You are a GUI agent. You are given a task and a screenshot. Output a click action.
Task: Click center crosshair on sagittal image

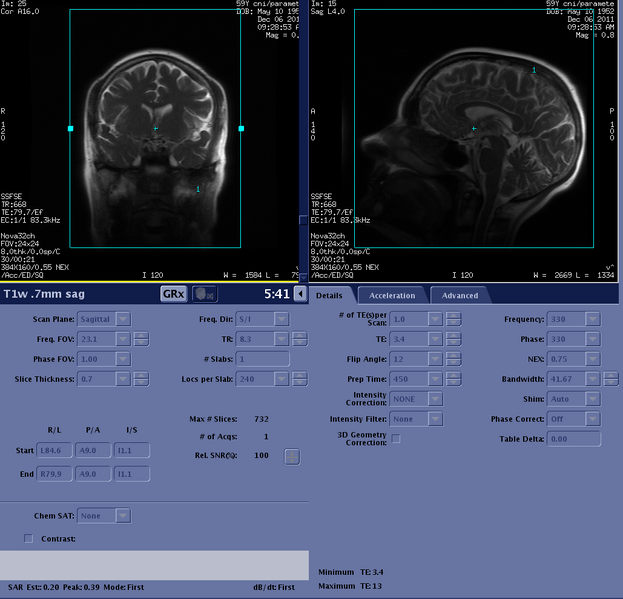coord(474,128)
